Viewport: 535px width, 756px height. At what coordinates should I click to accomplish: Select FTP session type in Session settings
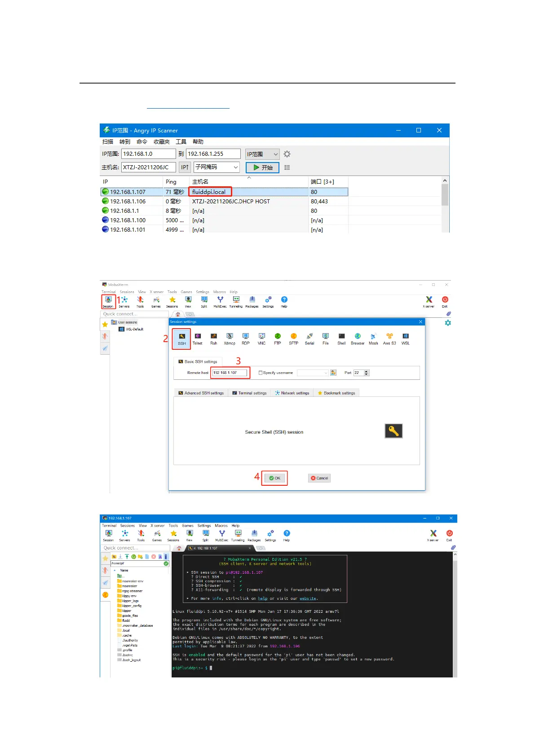pyautogui.click(x=278, y=338)
